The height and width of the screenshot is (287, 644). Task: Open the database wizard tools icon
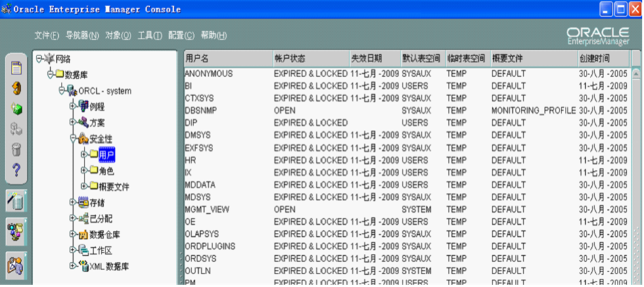coord(16,200)
